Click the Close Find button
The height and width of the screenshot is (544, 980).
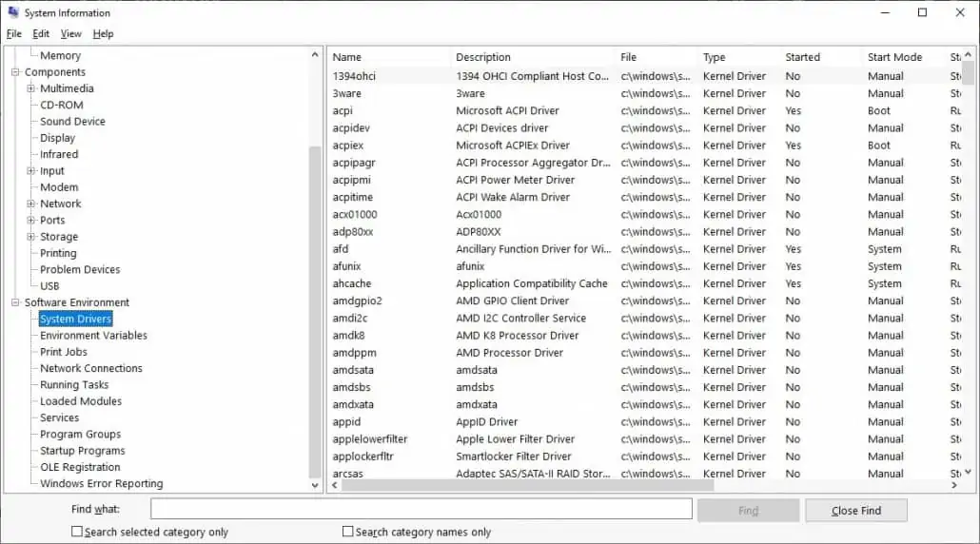point(856,511)
